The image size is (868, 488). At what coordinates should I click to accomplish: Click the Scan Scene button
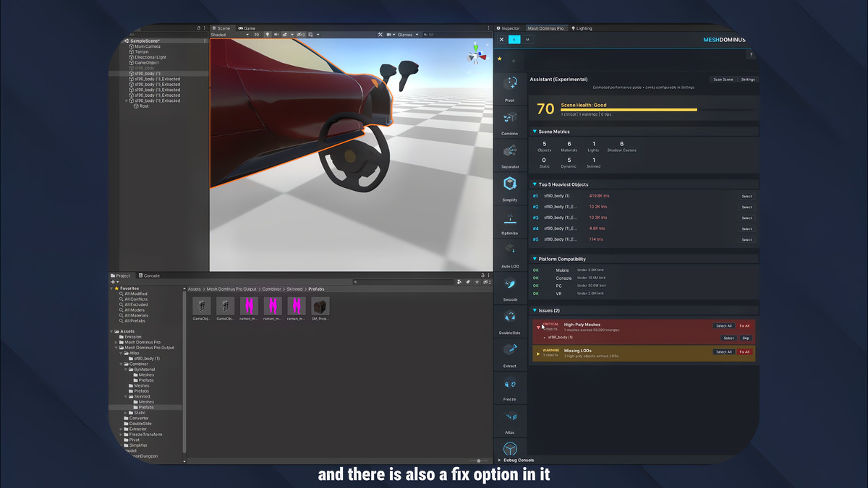coord(724,80)
